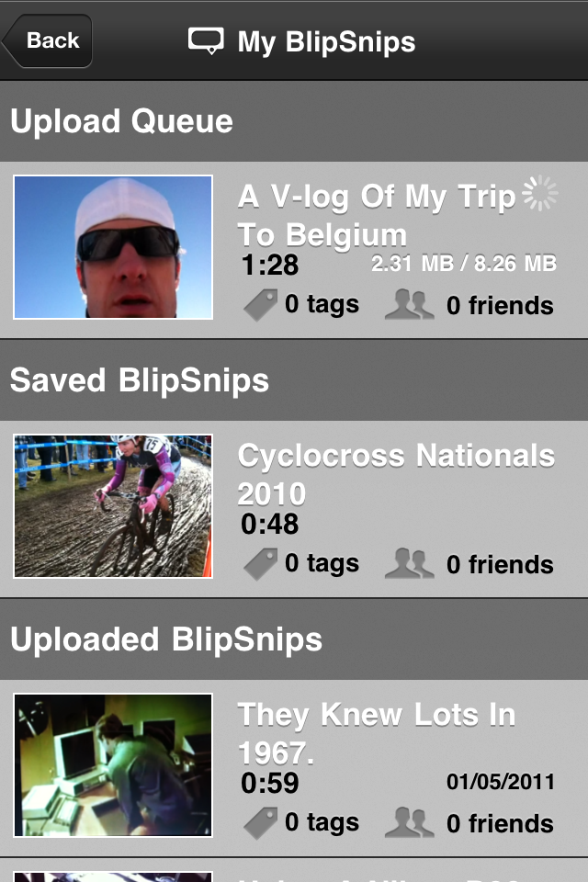The image size is (588, 882).
Task: Tap the Back button
Action: 50,41
